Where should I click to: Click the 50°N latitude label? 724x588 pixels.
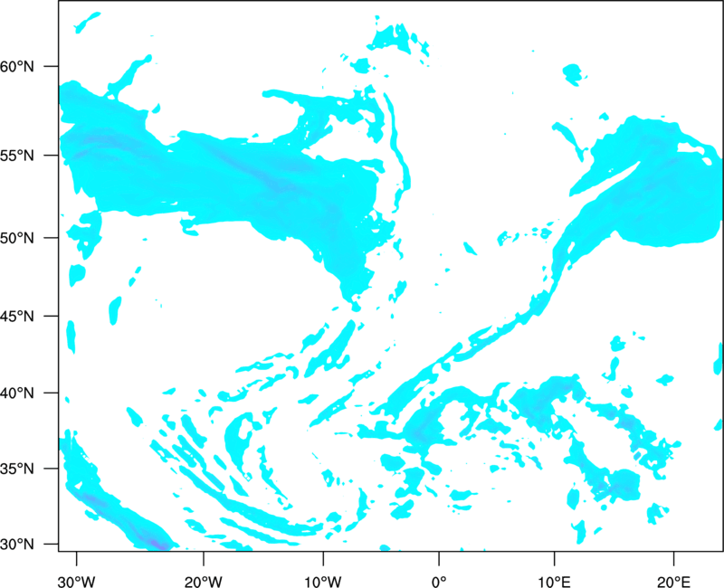(17, 238)
